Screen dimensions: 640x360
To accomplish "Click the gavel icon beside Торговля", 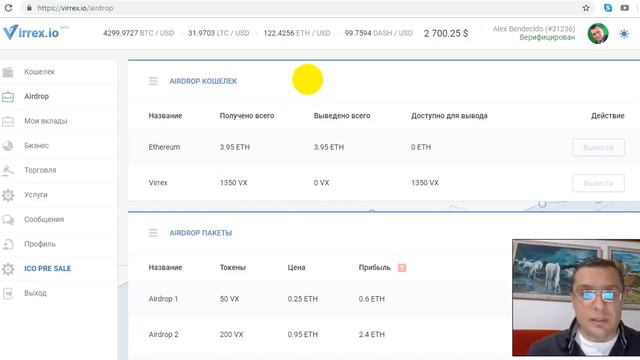I will (x=8, y=171).
